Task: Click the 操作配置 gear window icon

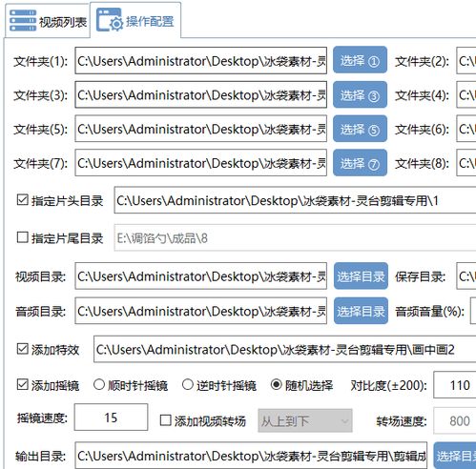Action: 110,20
